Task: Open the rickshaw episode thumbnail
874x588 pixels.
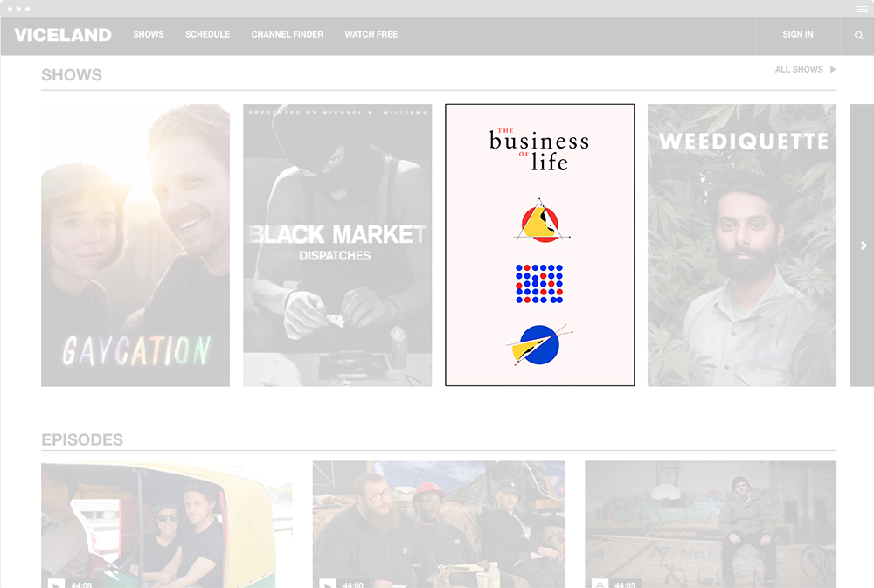Action: (167, 524)
